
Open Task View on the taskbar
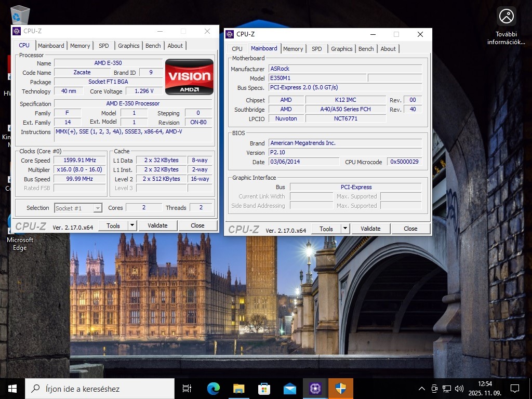point(187,389)
